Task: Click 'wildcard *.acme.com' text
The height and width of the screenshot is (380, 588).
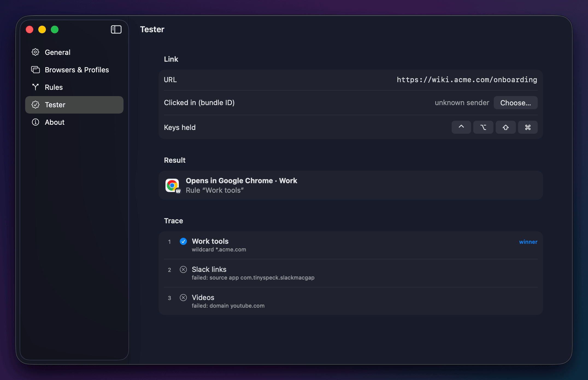Action: tap(219, 250)
